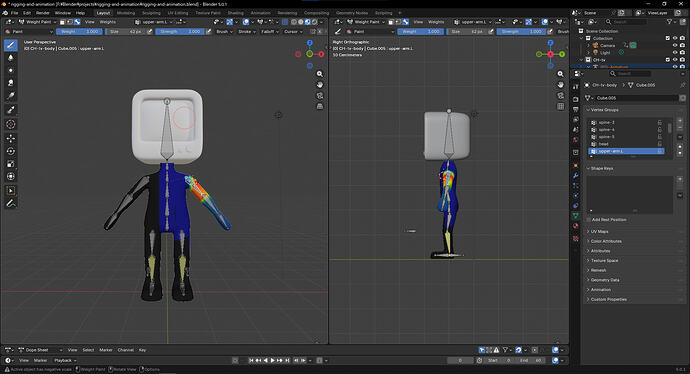Toggle Add Rest Position checkbox
Screen dimensions: 690x374
pyautogui.click(x=589, y=220)
